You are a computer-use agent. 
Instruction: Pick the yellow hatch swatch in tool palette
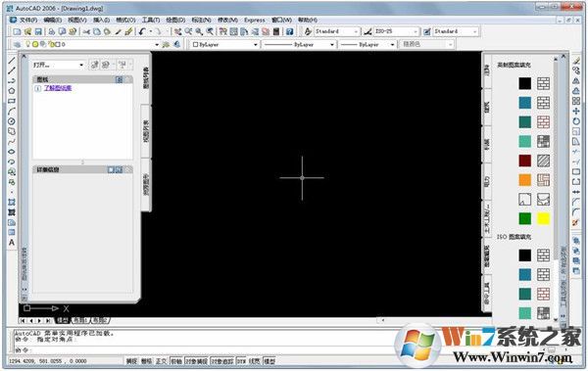(x=543, y=218)
